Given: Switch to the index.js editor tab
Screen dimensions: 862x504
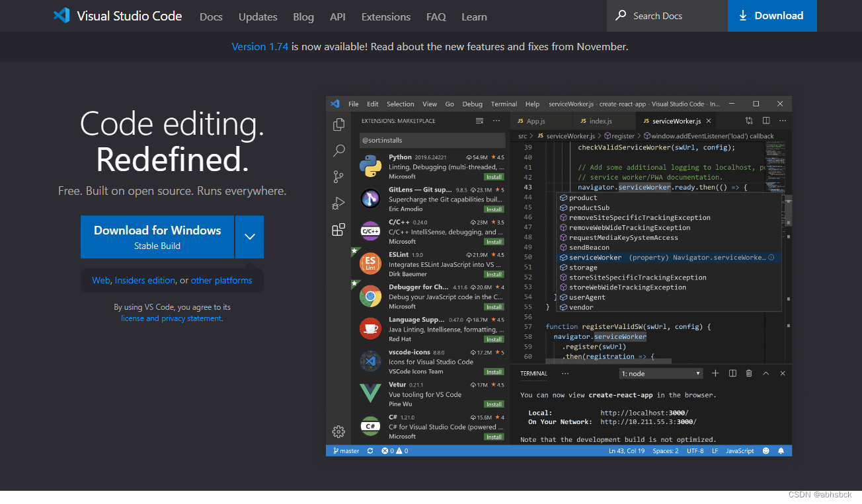Looking at the screenshot, I should (x=604, y=121).
